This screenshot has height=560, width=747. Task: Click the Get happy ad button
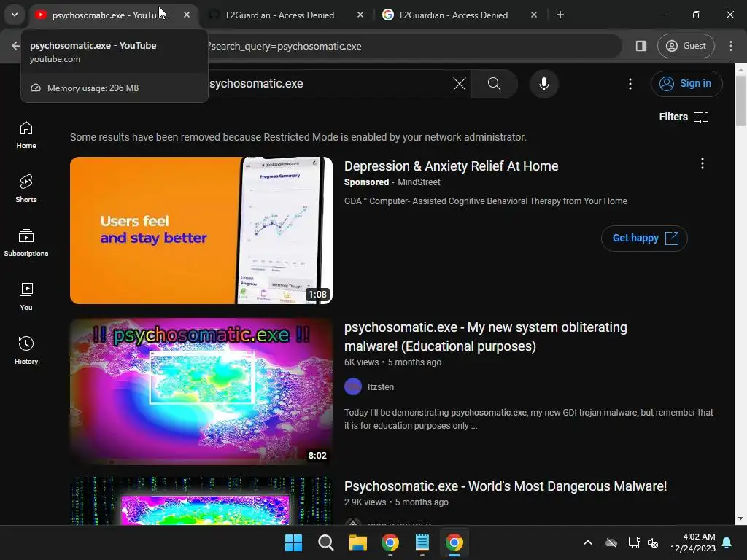pyautogui.click(x=644, y=238)
